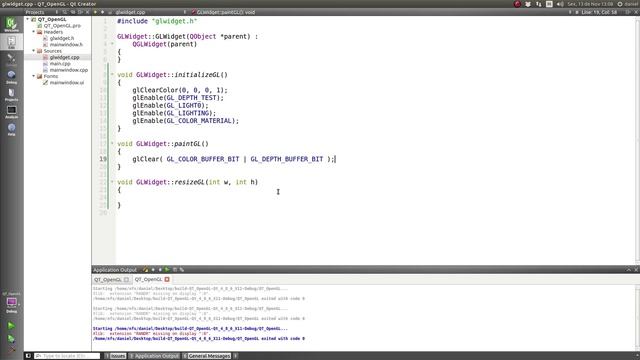Image resolution: width=640 pixels, height=360 pixels.
Task: Open the Projects filter tree options
Action: [64, 12]
